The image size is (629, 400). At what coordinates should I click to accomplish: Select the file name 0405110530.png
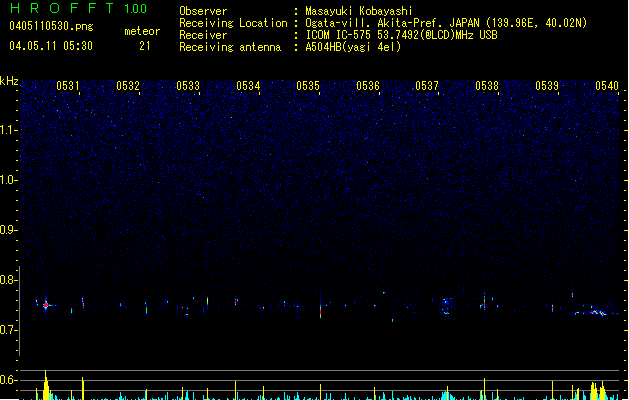tap(51, 26)
